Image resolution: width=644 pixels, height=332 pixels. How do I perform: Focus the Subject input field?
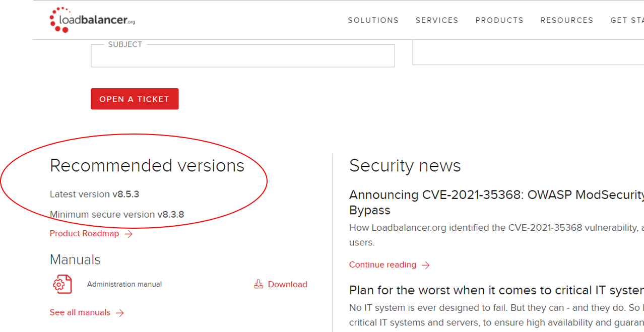point(242,56)
